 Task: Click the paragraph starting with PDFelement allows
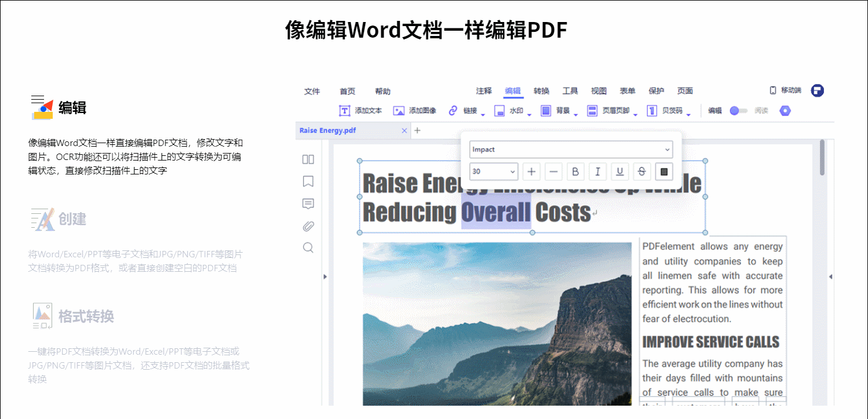click(x=712, y=283)
